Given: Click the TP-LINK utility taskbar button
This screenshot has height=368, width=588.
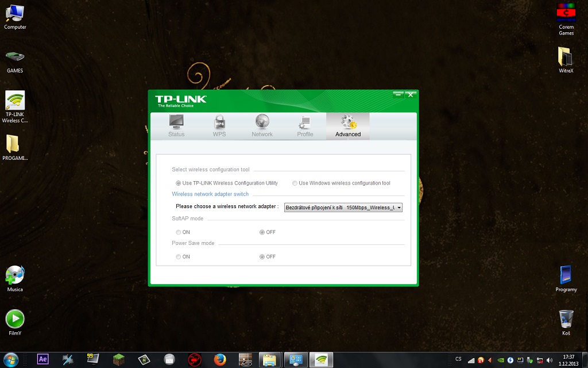Looking at the screenshot, I should (x=321, y=360).
